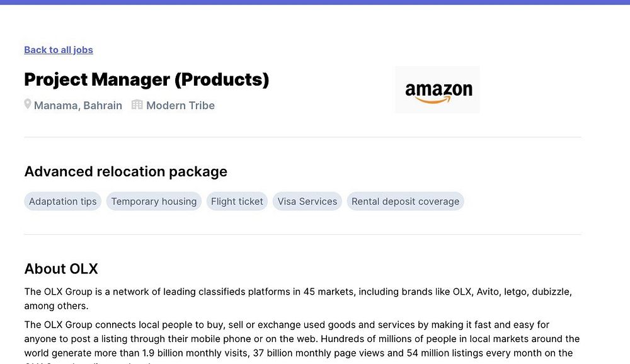Click the purple bar at page top
The height and width of the screenshot is (364, 630).
(315, 2)
